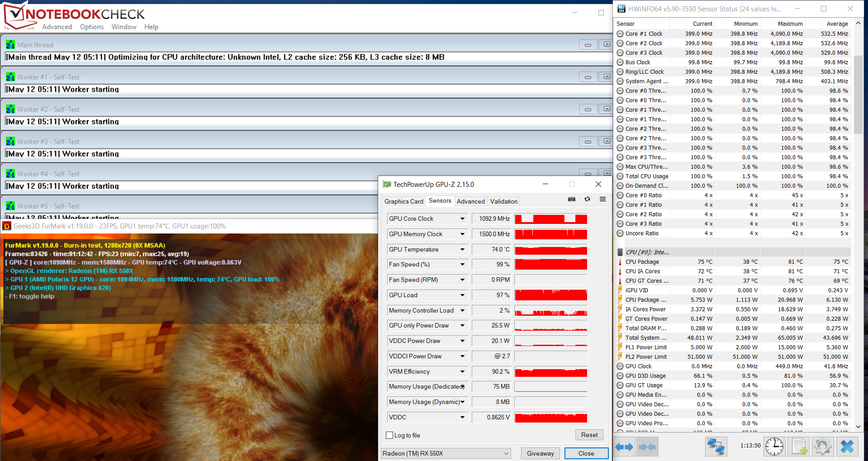Open the Prime95 Window menu
The width and height of the screenshot is (868, 461).
pyautogui.click(x=124, y=27)
